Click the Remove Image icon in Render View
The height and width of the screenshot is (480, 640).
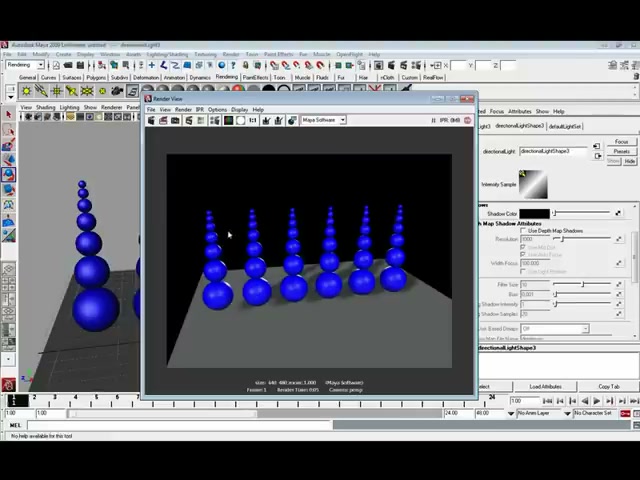tap(279, 120)
